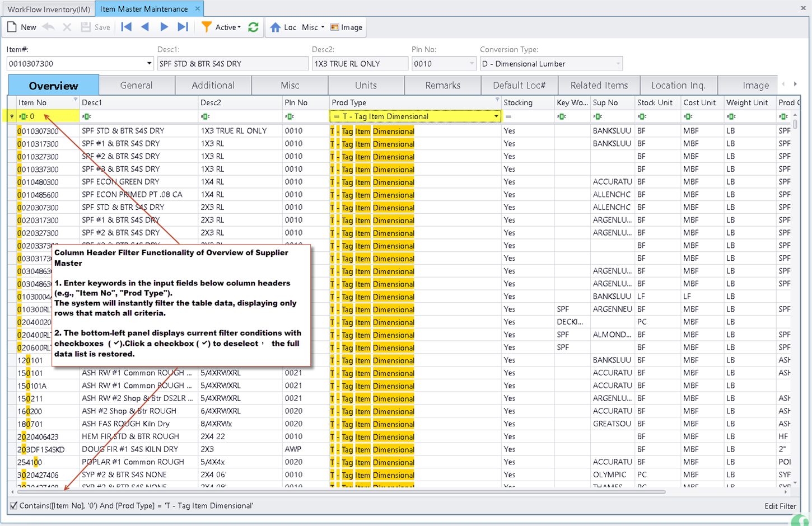Open the Misc toolbar dropdown
The image size is (812, 526).
[x=313, y=27]
